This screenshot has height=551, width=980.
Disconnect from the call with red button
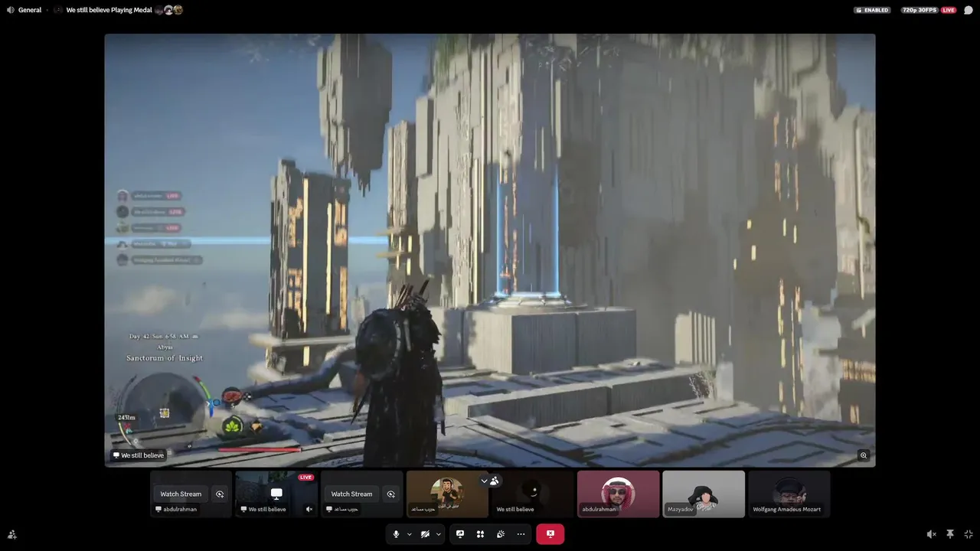550,534
